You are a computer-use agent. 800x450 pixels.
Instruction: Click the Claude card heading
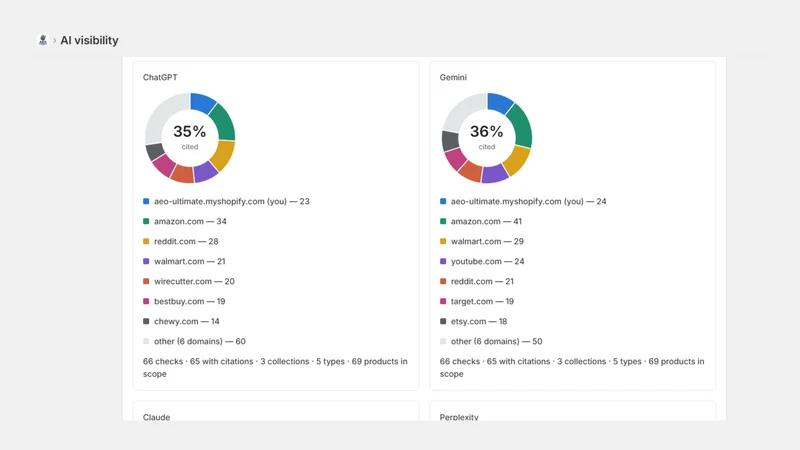[157, 417]
